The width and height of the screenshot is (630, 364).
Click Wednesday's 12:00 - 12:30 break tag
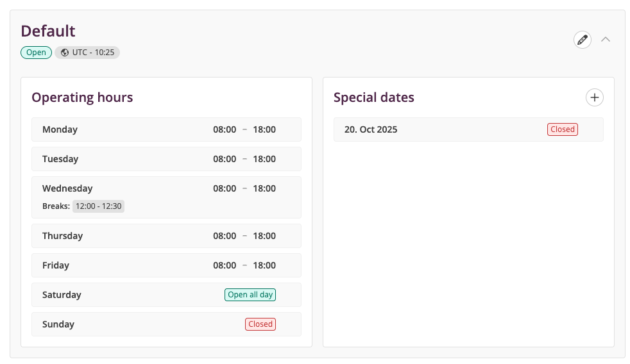(98, 206)
